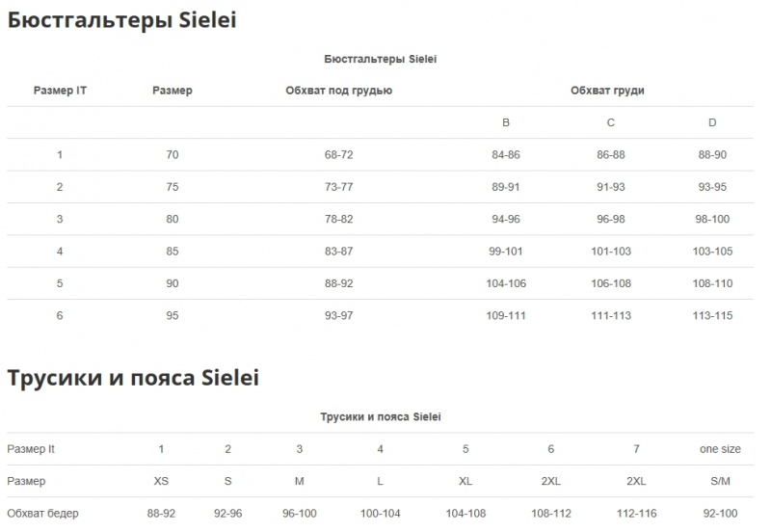771x532 pixels.
Task: Click the Бюстгальтеры Sielei main heading
Action: point(122,20)
